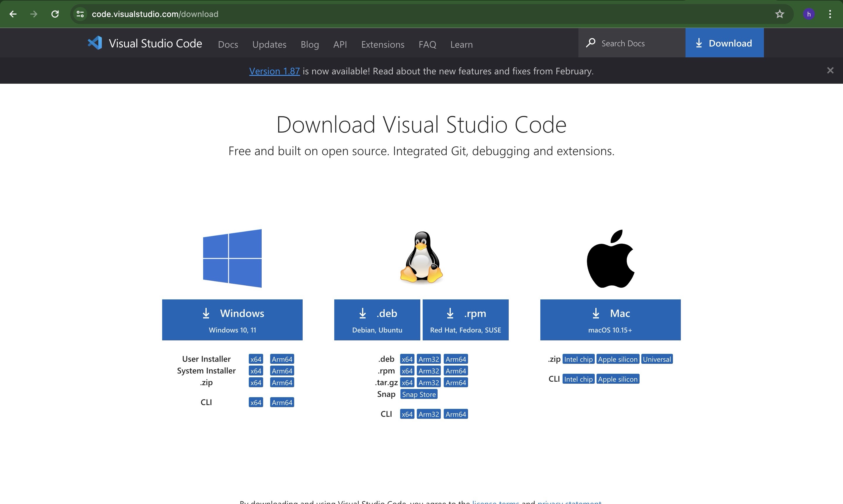Click the address bar URL
The image size is (843, 504).
click(155, 14)
